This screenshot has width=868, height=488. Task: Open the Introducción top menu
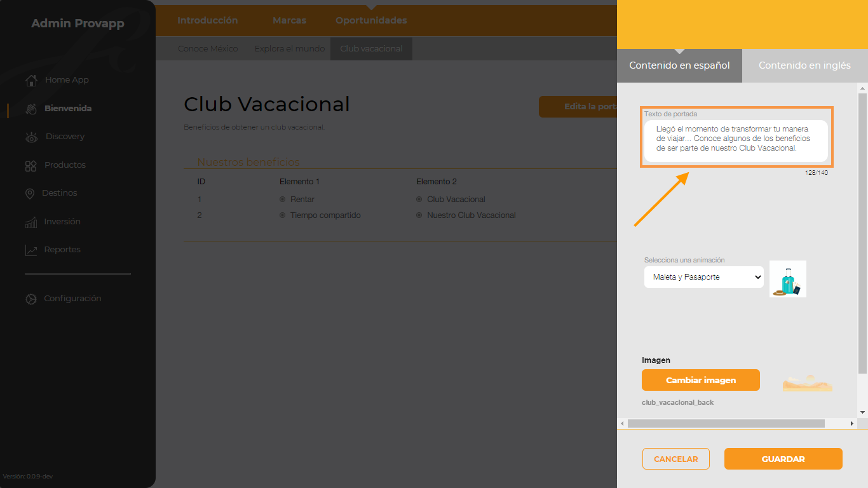[x=208, y=20]
